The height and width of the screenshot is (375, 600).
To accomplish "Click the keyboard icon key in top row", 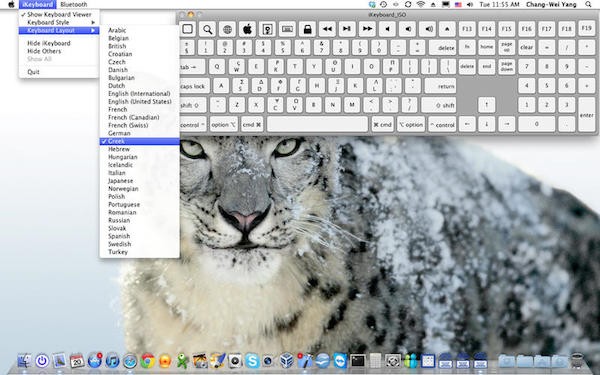I will [287, 29].
